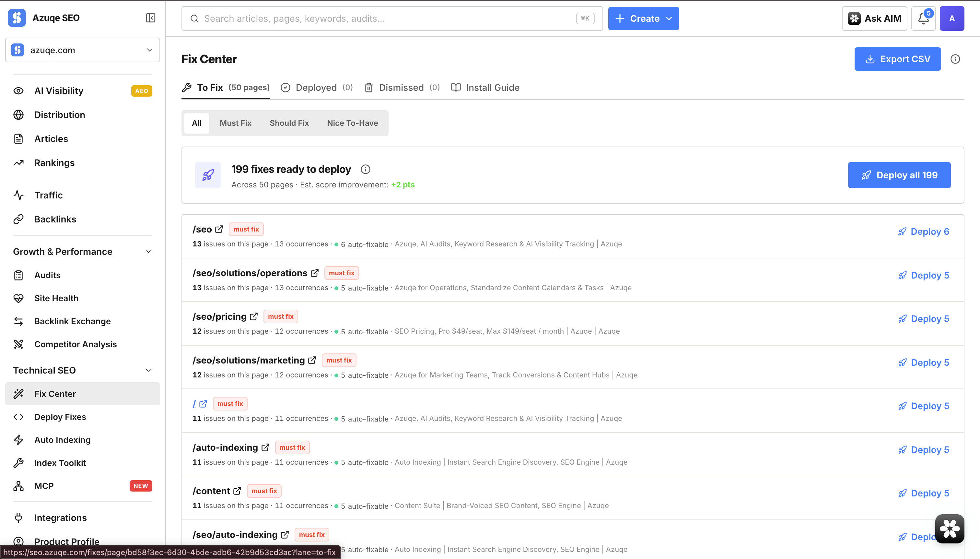
Task: Click the Azuqe SEO logo
Action: (17, 18)
